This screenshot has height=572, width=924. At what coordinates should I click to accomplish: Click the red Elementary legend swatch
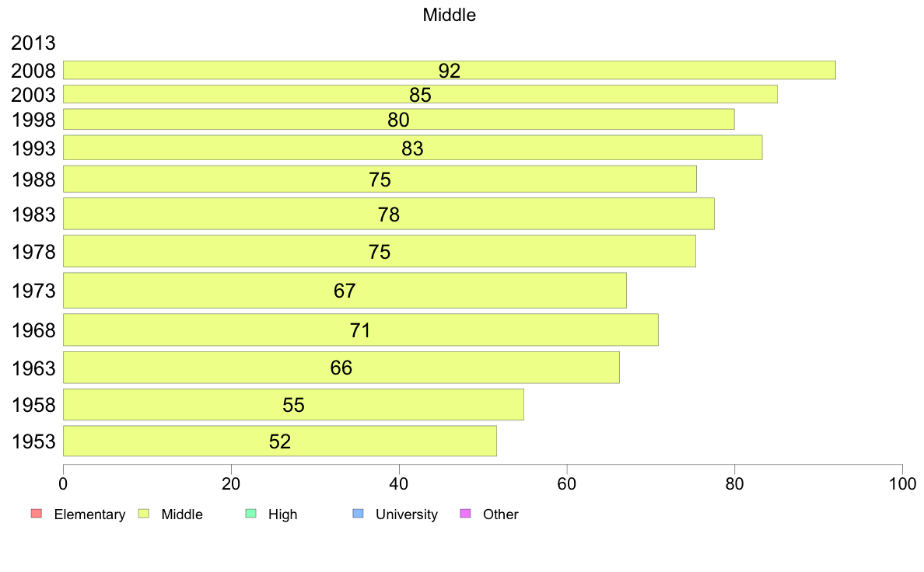click(x=37, y=514)
